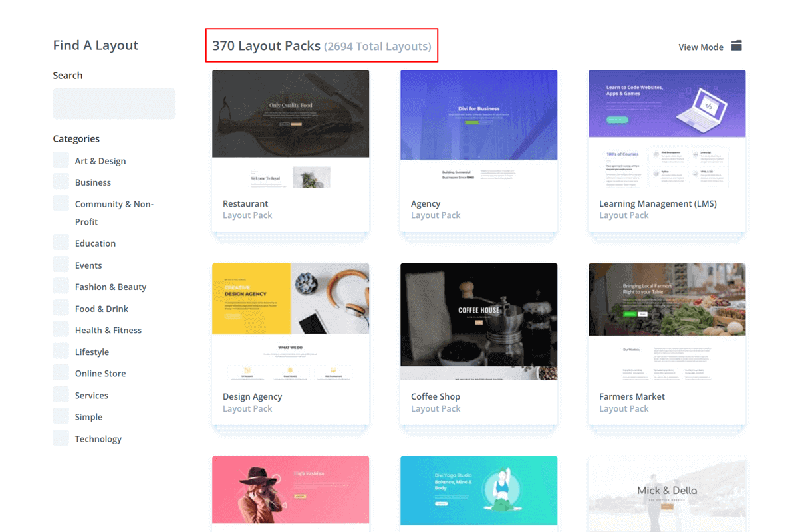Check the Health & Fitness checkbox
This screenshot has width=798, height=532.
pos(61,329)
